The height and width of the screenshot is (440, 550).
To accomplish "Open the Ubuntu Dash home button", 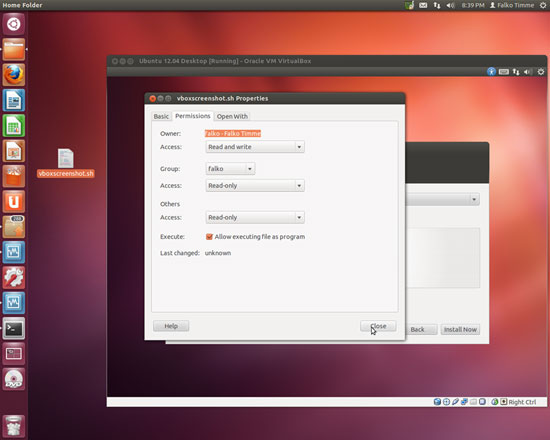I will tap(14, 24).
